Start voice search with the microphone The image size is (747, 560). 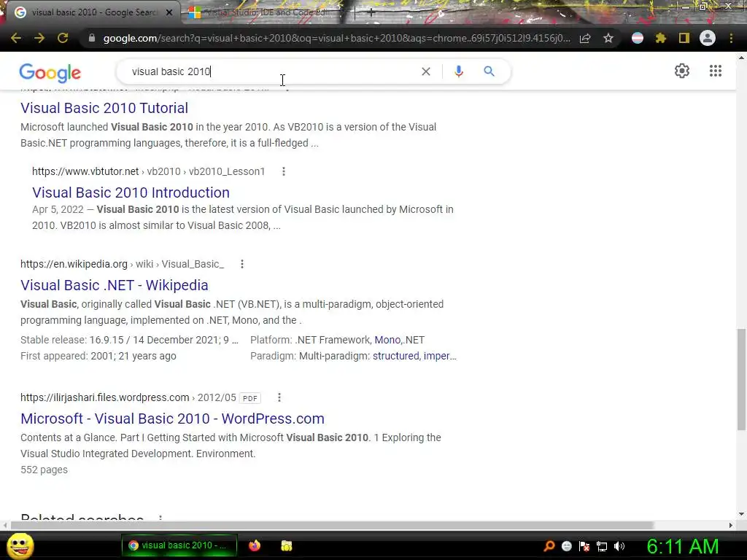coord(459,71)
